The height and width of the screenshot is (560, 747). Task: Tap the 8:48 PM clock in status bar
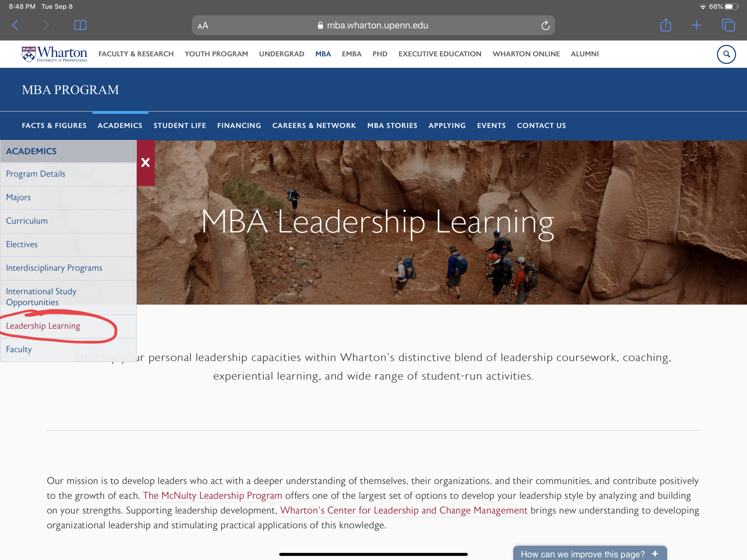tap(22, 6)
